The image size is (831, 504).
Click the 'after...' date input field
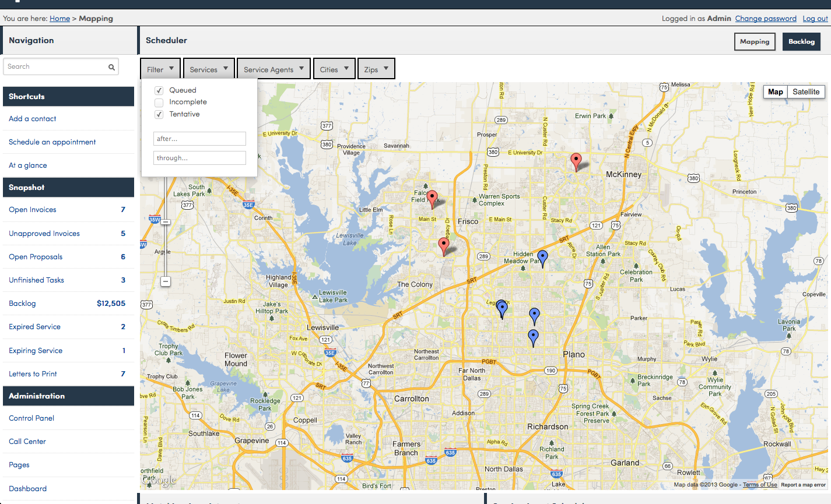(199, 139)
